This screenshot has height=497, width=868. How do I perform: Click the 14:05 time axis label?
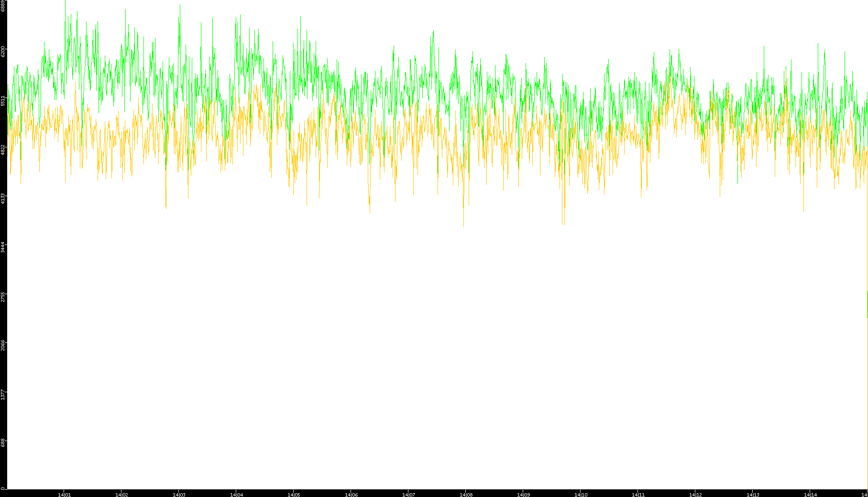click(x=294, y=495)
